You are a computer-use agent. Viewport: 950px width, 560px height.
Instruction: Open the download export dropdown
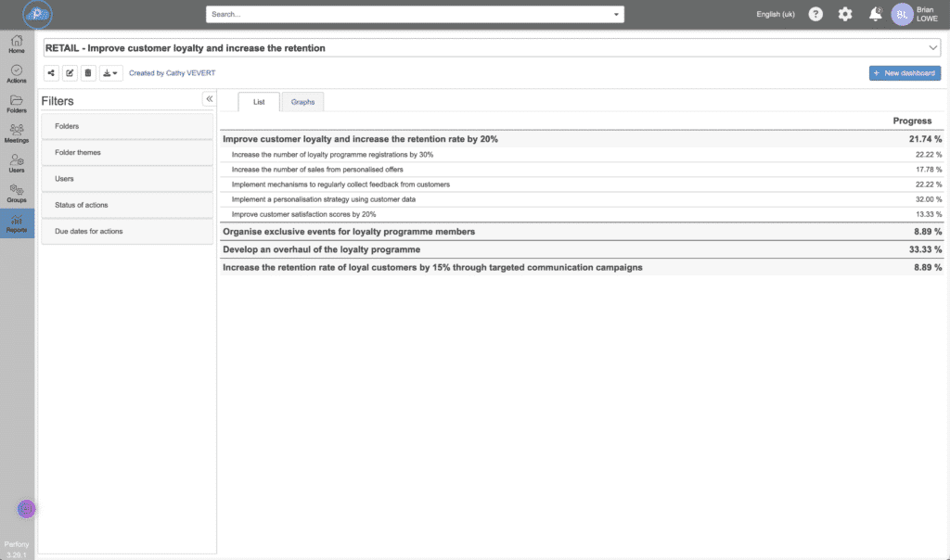point(110,73)
